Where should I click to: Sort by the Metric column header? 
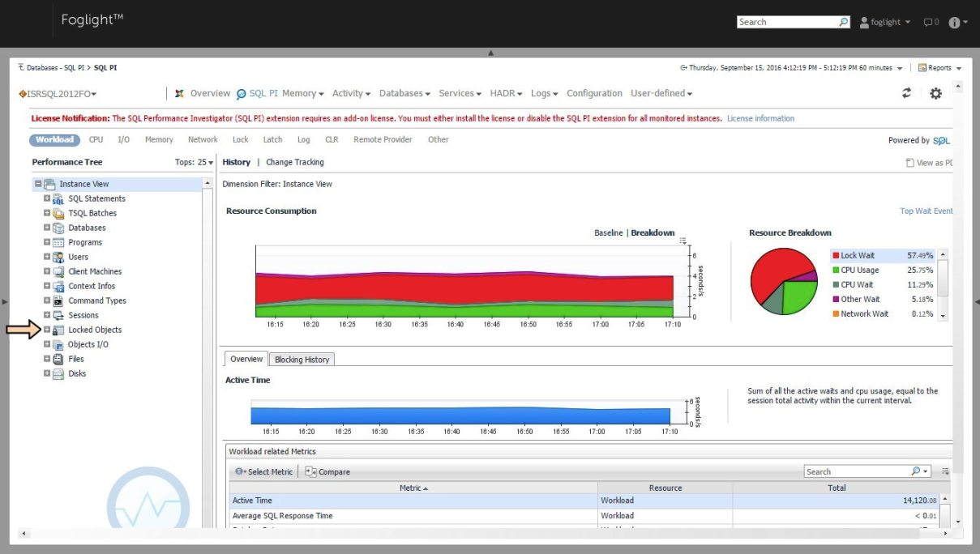413,488
